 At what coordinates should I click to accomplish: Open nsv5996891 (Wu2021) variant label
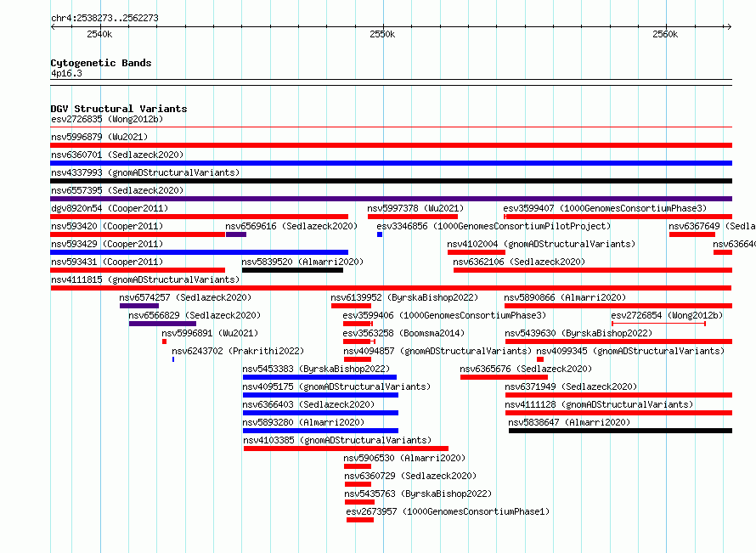coord(210,333)
